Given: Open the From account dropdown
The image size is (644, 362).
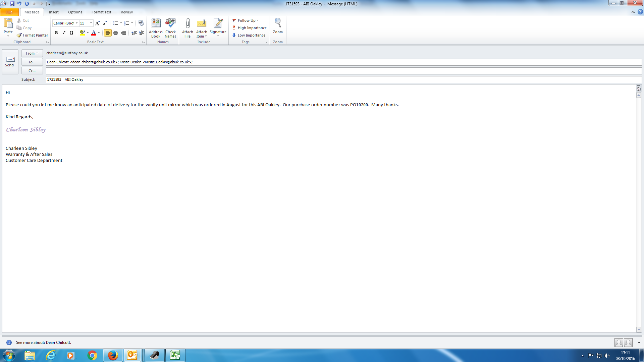Looking at the screenshot, I should [x=32, y=53].
